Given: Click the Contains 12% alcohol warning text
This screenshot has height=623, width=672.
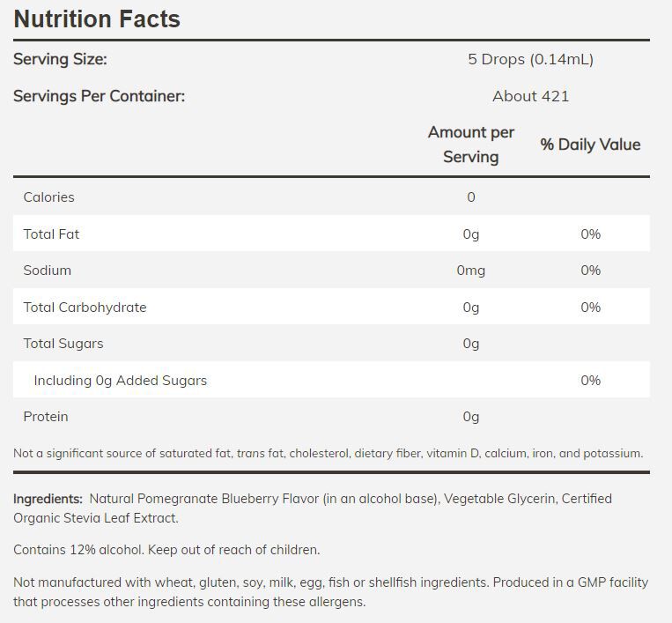Looking at the screenshot, I should [166, 550].
